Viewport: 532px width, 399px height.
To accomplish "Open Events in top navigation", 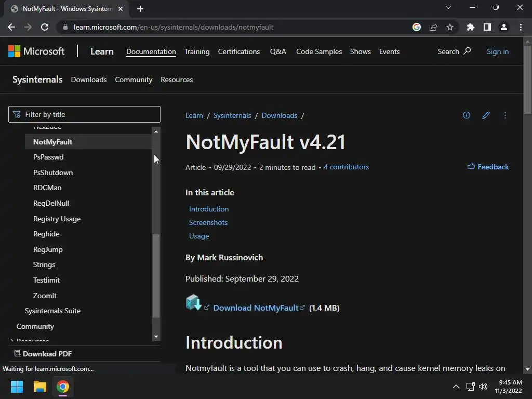I will [389, 51].
